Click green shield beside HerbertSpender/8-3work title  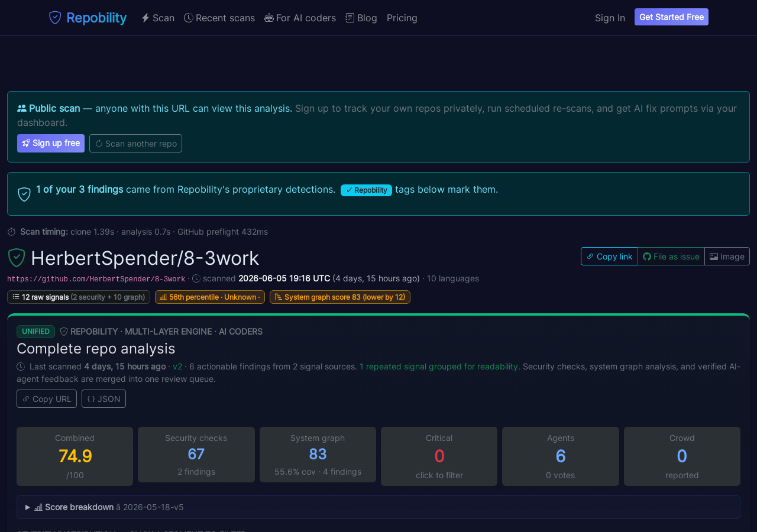click(17, 258)
